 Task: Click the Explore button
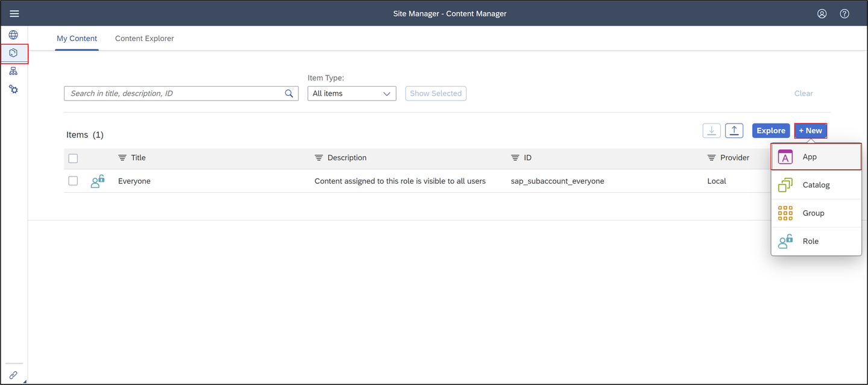point(771,131)
